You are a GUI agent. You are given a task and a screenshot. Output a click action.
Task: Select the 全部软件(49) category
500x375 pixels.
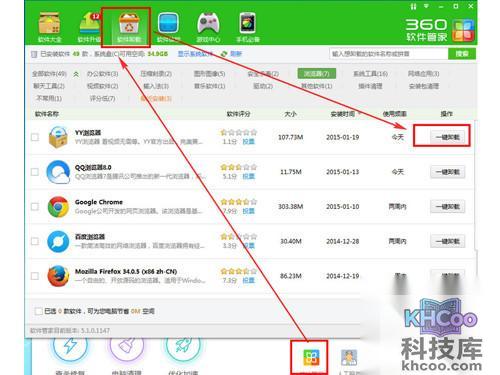click(49, 74)
